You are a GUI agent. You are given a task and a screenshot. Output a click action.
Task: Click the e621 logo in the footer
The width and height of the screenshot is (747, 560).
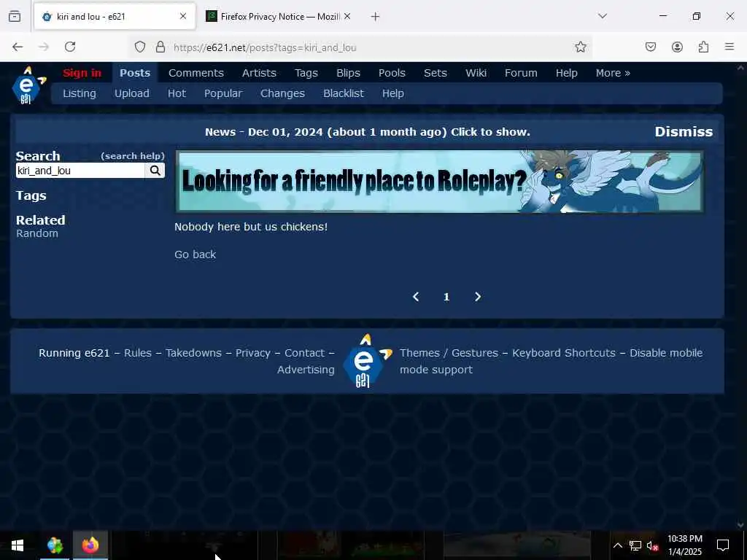pyautogui.click(x=367, y=361)
